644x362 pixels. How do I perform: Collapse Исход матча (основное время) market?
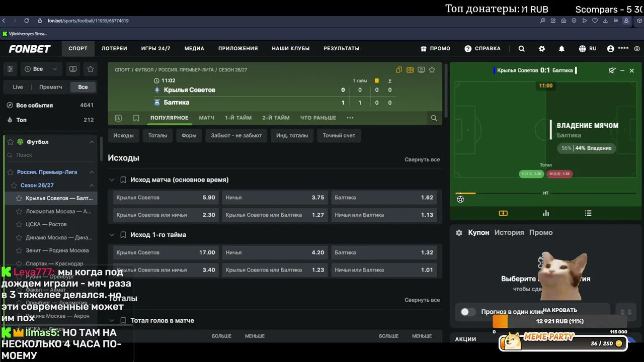point(112,179)
